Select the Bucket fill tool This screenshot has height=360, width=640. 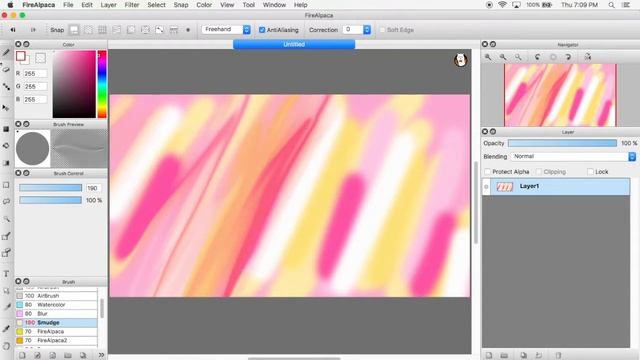[6, 146]
